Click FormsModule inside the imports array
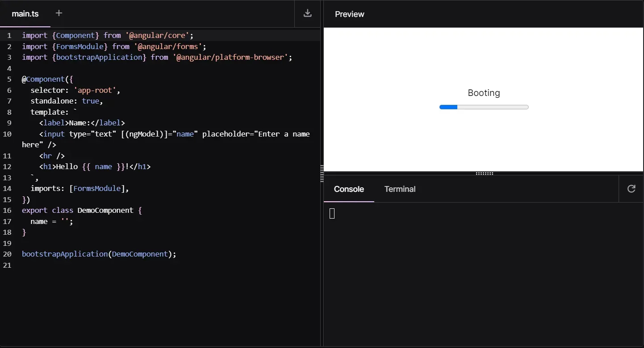644x348 pixels. [x=97, y=188]
